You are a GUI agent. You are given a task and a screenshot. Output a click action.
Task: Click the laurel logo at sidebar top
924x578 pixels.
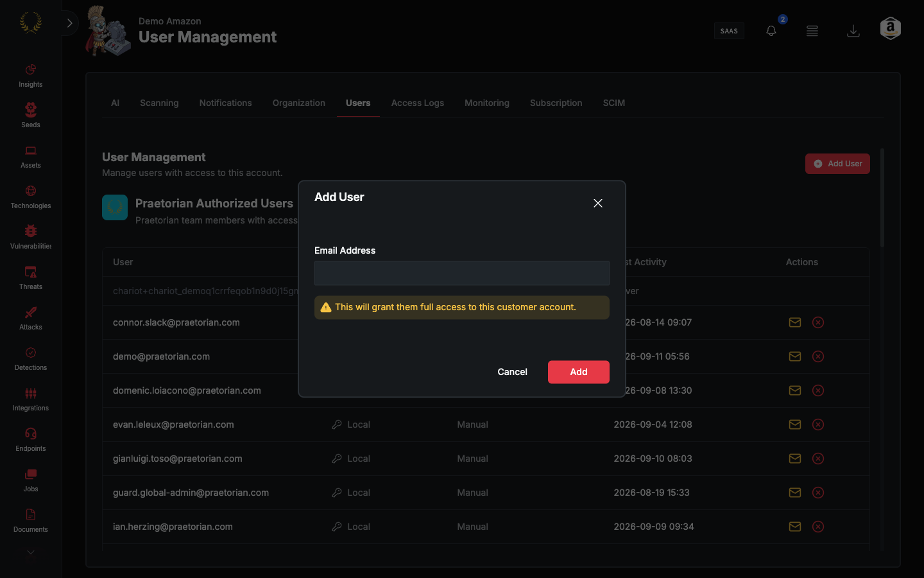[30, 23]
